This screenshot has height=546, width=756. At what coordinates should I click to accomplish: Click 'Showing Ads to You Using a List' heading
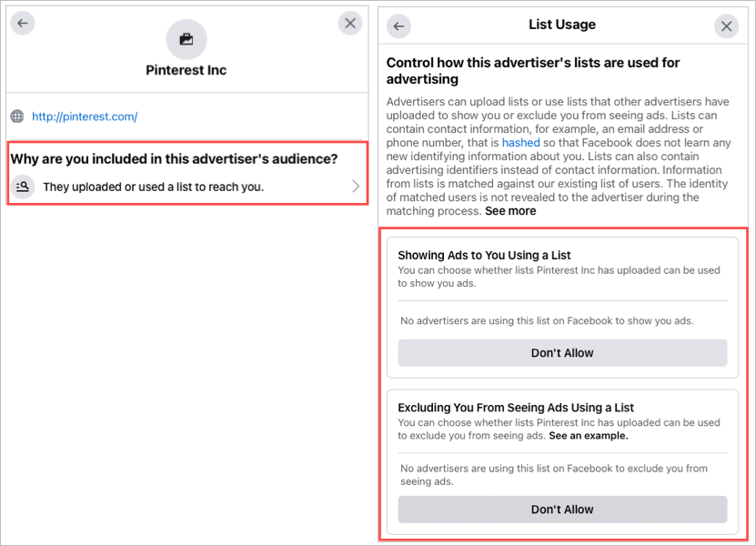tap(484, 255)
